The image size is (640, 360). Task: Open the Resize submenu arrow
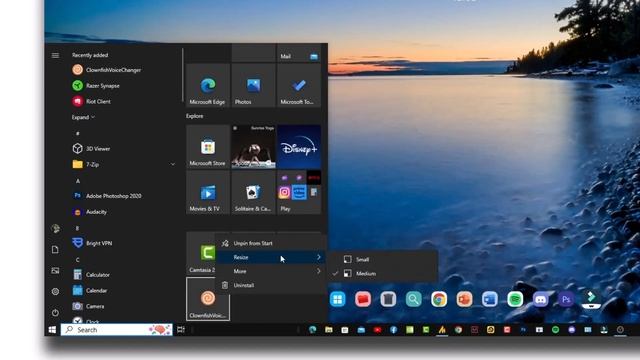click(x=319, y=257)
